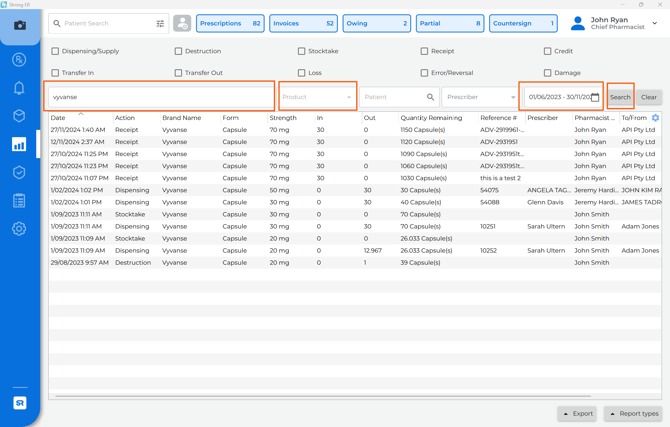Open the shield checkmark sidebar icon
Screen dimensions: 670x427
pos(19,172)
